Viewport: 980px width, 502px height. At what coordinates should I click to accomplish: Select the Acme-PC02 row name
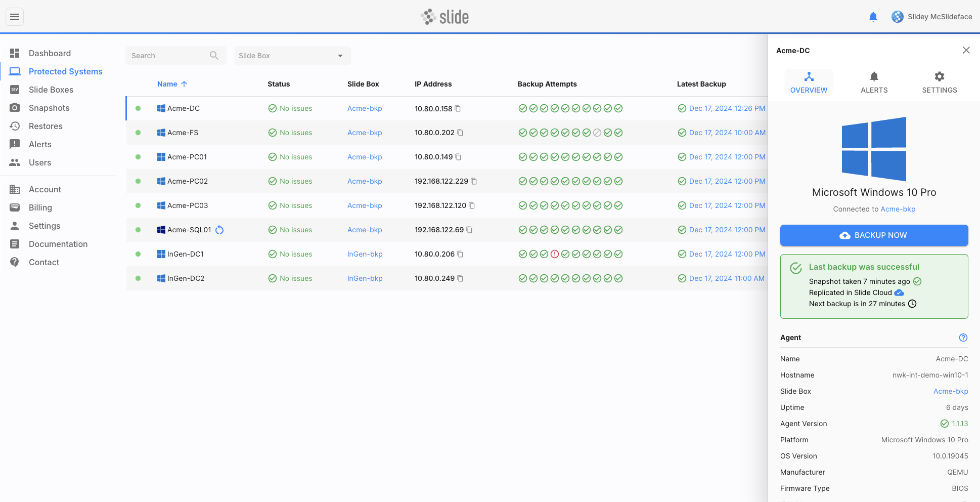pyautogui.click(x=188, y=181)
